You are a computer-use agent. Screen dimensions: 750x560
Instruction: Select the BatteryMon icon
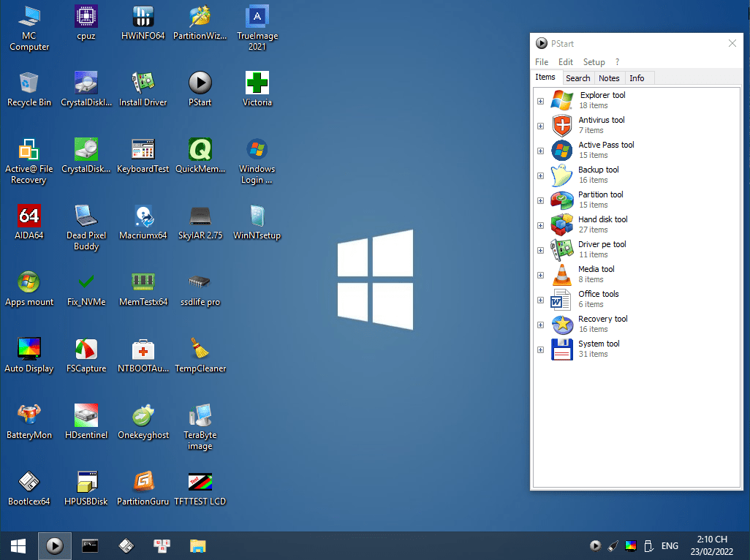[29, 421]
